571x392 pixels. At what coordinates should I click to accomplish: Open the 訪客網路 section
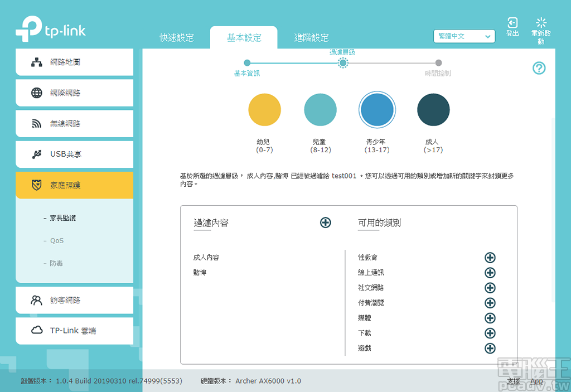pyautogui.click(x=61, y=300)
